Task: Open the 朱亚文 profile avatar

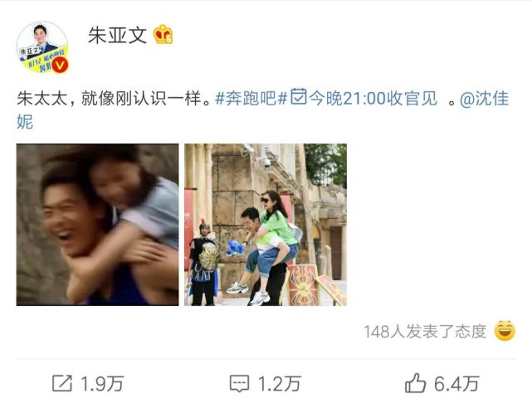Action: 42,47
